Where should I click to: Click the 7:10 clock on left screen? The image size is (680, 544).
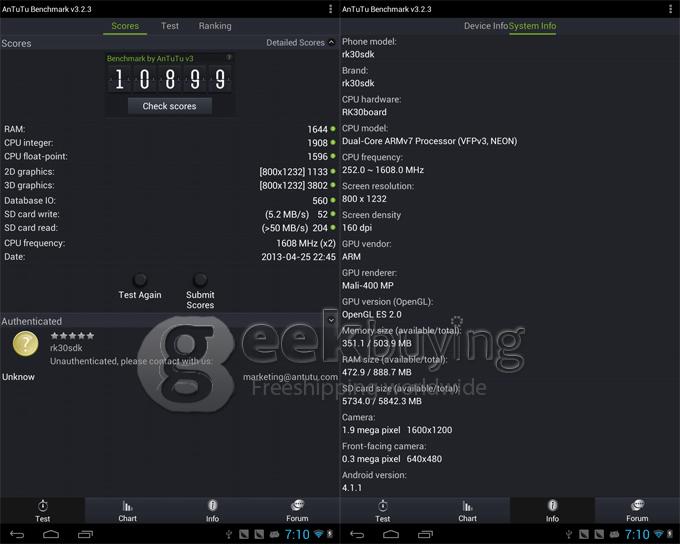pos(297,534)
